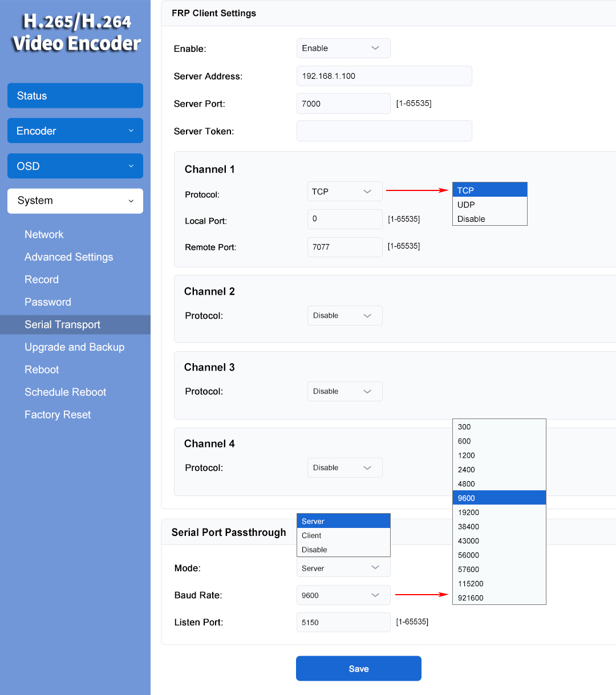Open Channel 1 Protocol dropdown
This screenshot has height=695, width=616.
pyautogui.click(x=345, y=192)
